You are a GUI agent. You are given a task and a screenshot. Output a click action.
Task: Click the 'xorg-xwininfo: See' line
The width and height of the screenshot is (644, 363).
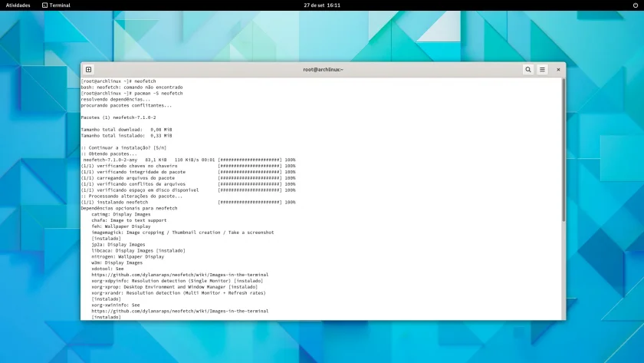pos(116,305)
